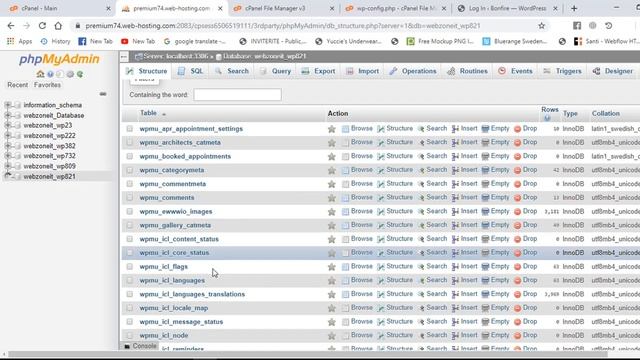The width and height of the screenshot is (640, 360).
Task: Open the SQL tab
Action: [190, 71]
